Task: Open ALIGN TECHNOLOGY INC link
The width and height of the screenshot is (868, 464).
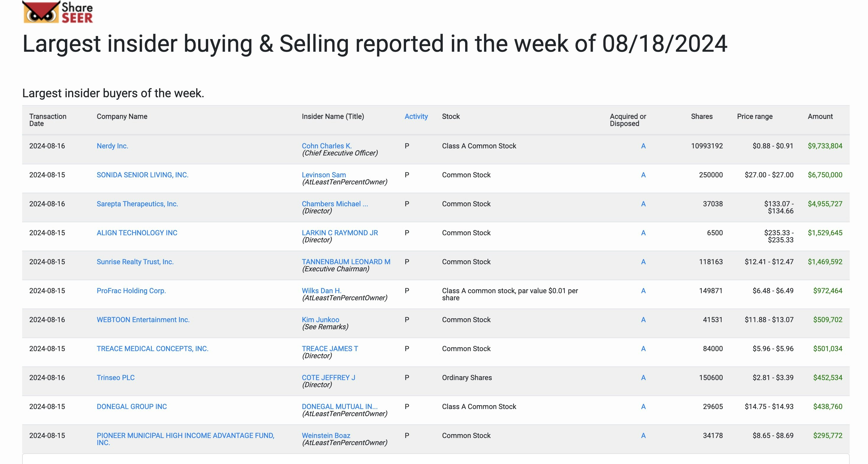Action: click(137, 233)
